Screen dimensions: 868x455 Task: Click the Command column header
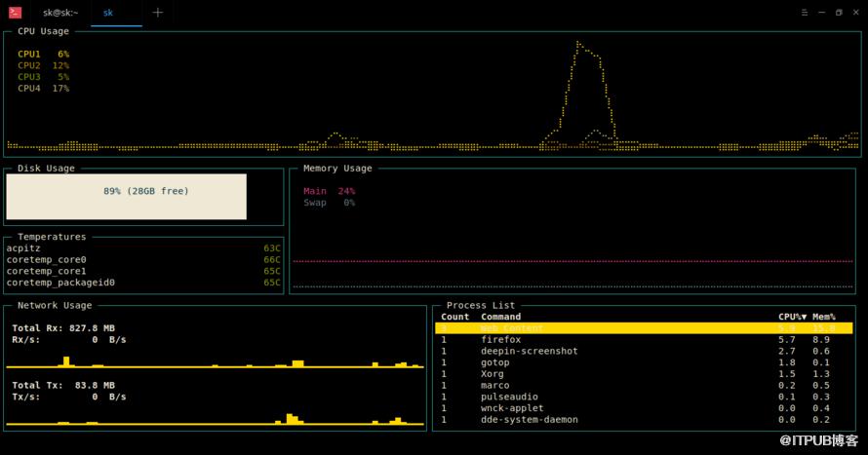pos(500,317)
